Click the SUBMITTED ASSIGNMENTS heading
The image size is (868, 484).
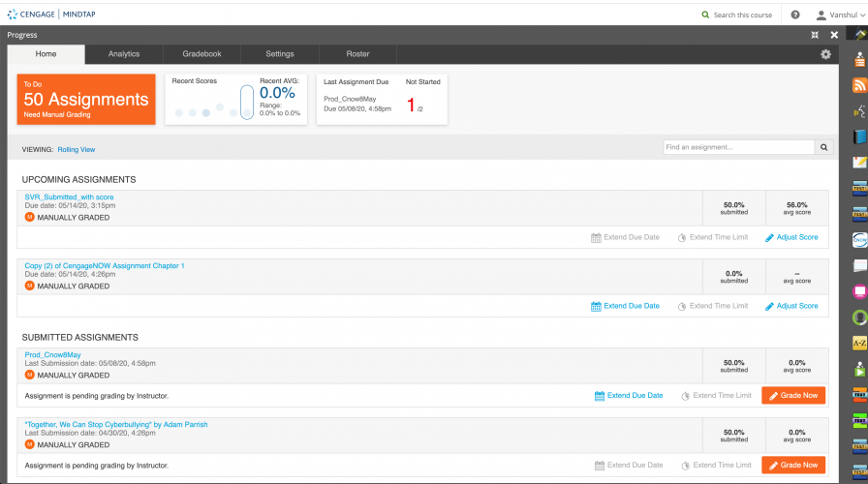point(80,338)
